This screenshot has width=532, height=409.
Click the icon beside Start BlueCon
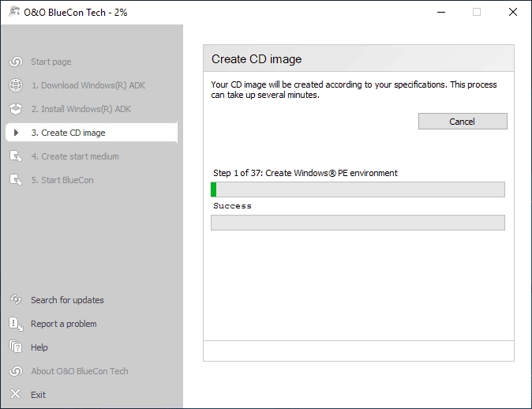16,180
